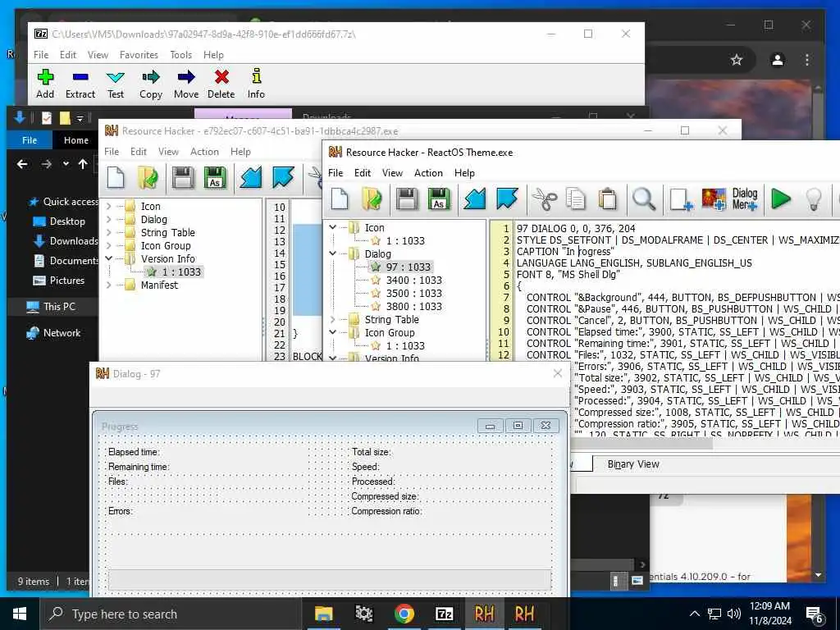
Task: Click New file icon in background Resource Hacker window
Action: [116, 177]
